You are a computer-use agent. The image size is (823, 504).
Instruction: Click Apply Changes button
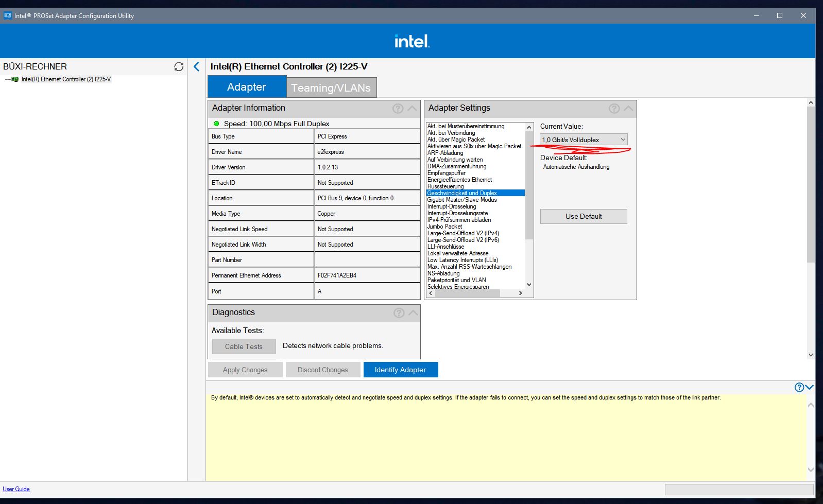tap(245, 370)
